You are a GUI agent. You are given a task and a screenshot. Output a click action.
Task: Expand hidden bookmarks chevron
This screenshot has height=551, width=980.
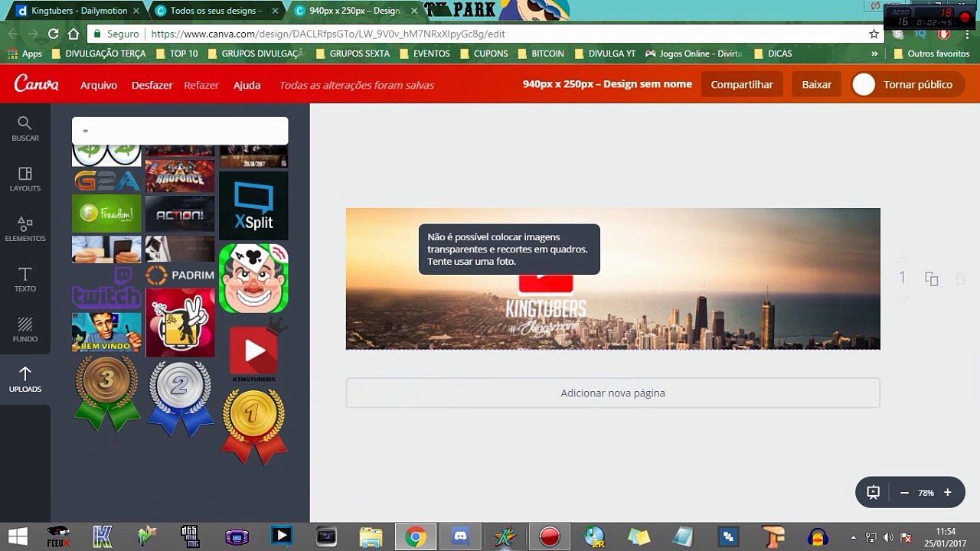click(874, 54)
